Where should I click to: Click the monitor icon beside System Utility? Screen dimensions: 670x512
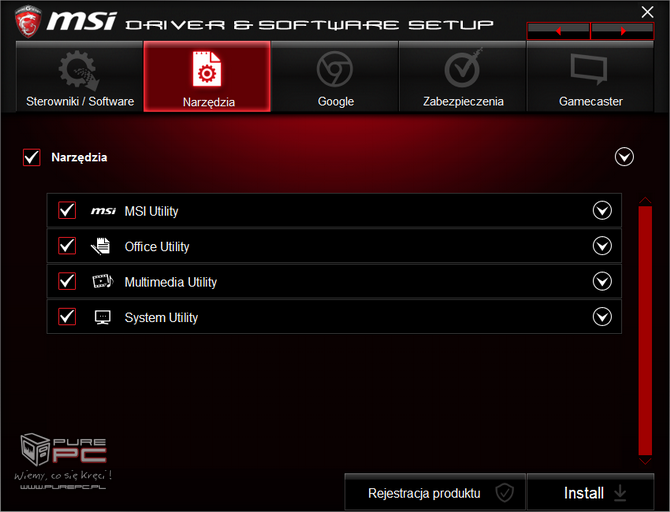103,317
